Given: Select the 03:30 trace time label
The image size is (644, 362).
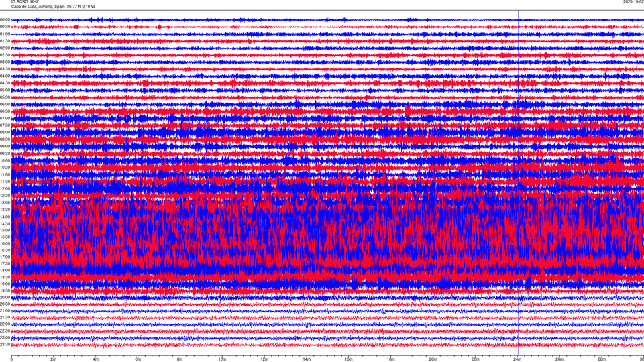Looking at the screenshot, I should [x=5, y=69].
